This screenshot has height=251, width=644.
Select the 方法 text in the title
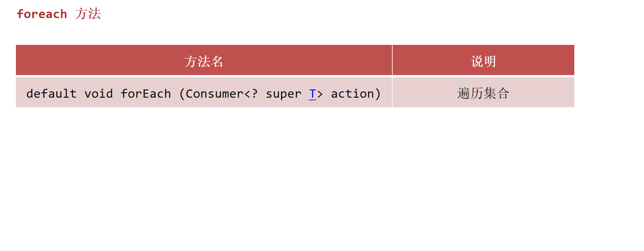[88, 14]
